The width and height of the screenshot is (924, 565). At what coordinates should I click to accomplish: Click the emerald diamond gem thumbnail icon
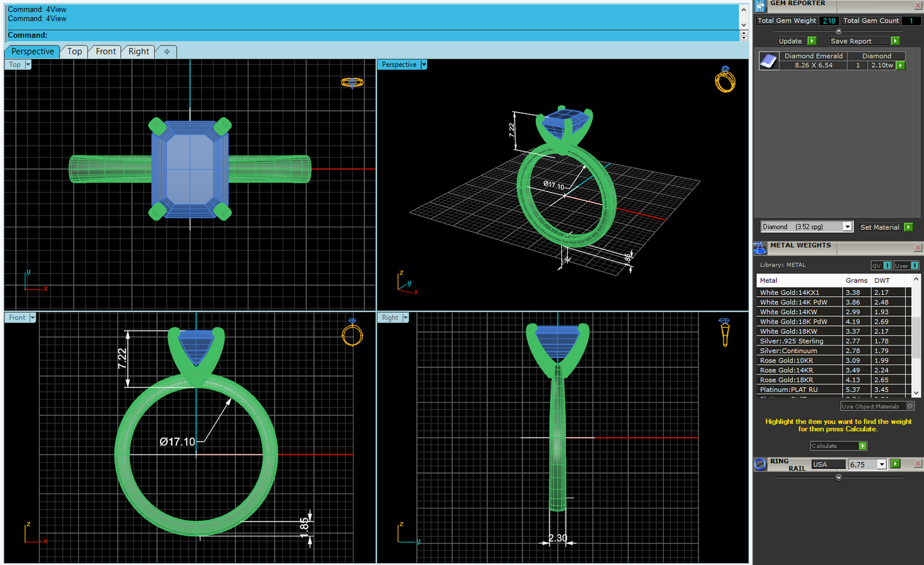pyautogui.click(x=769, y=61)
